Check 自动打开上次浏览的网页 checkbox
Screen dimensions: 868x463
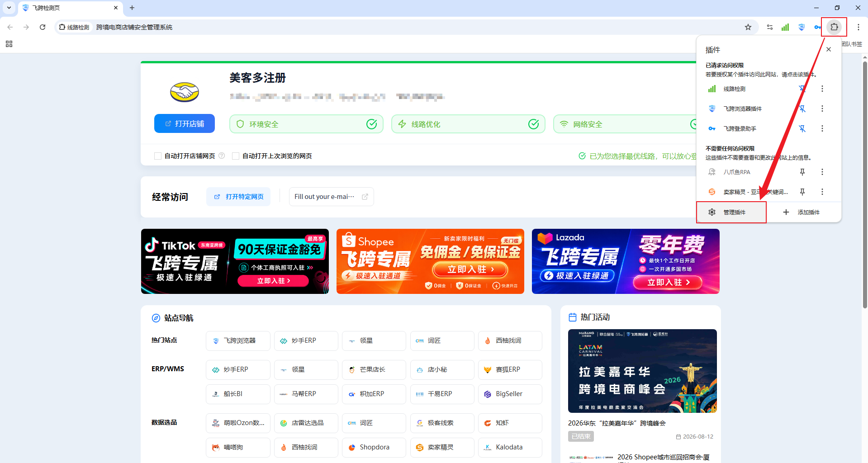(x=236, y=156)
